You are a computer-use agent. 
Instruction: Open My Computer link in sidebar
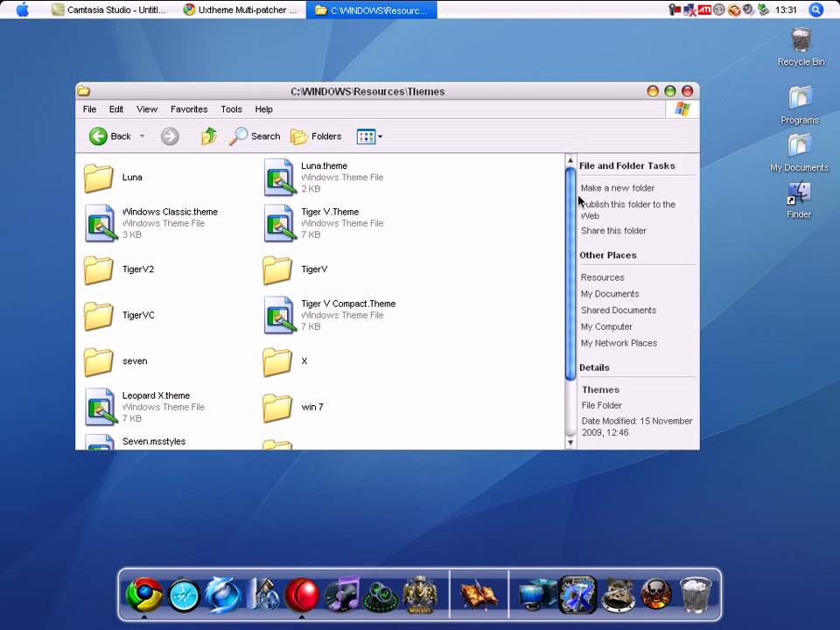[x=606, y=326]
